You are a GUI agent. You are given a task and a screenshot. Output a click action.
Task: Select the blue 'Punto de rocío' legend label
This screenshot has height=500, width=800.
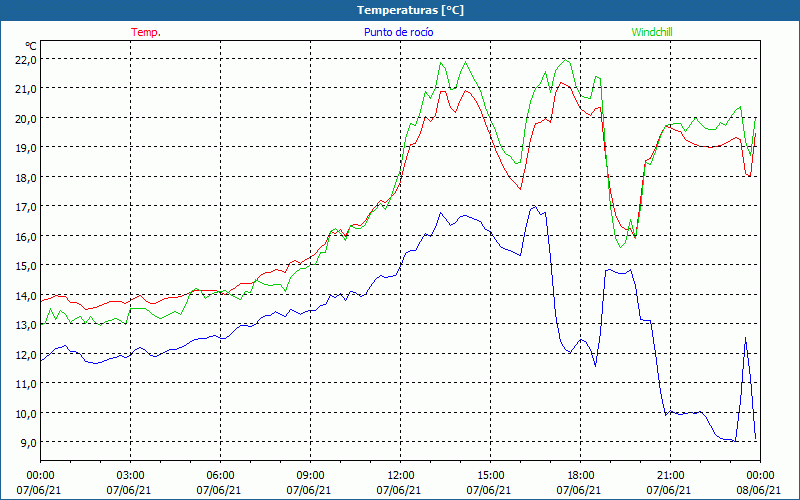398,32
